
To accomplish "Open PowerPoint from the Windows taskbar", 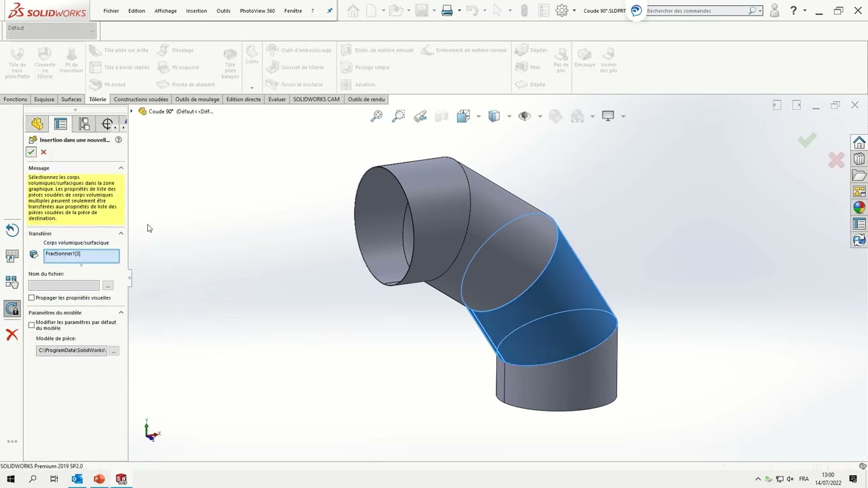I will [x=99, y=479].
